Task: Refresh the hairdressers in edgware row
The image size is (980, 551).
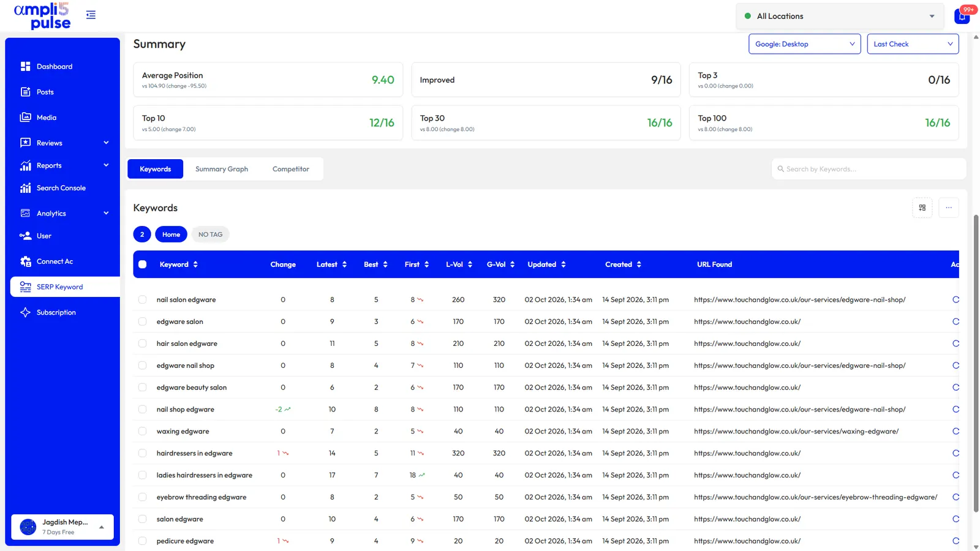Action: pyautogui.click(x=956, y=454)
